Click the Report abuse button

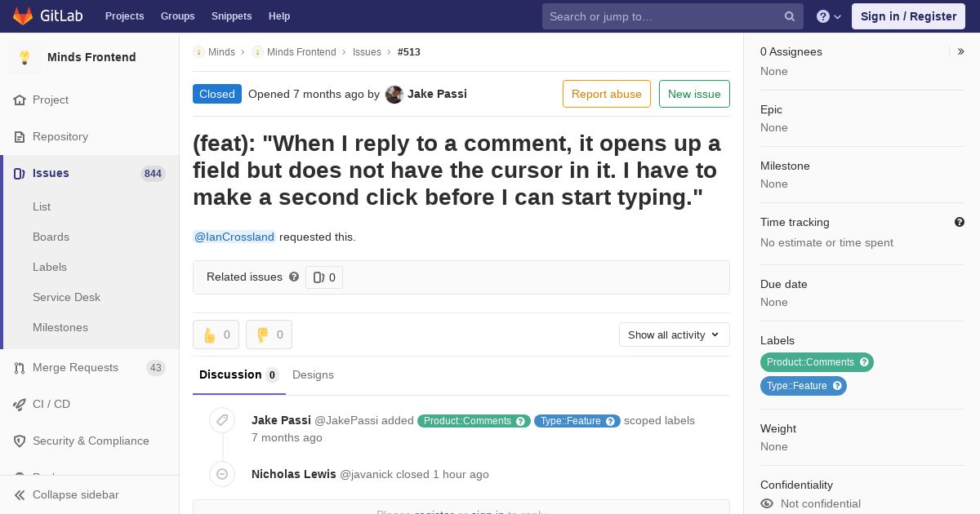[x=607, y=94]
